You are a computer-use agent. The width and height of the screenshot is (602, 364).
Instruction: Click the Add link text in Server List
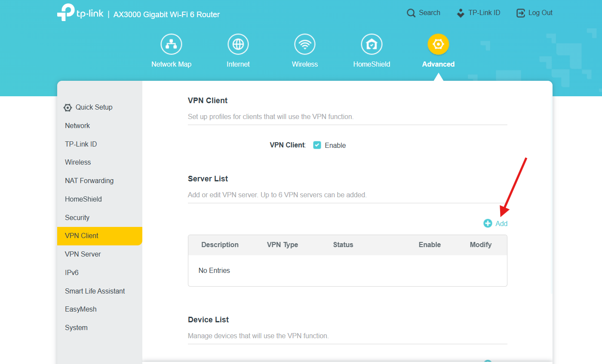(501, 223)
